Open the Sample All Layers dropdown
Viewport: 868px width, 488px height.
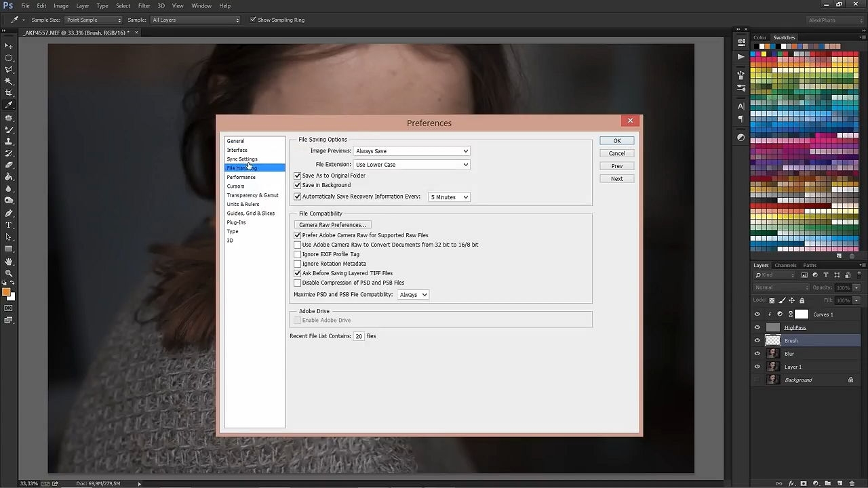coord(195,20)
